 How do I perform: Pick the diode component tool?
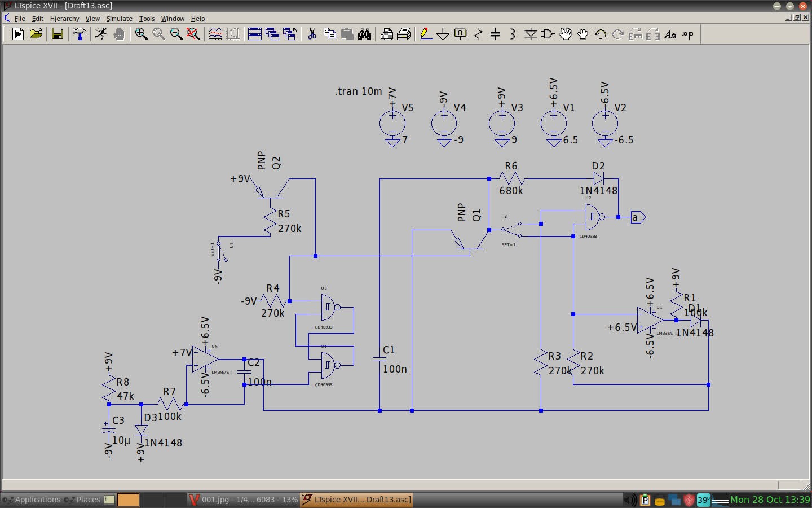531,34
